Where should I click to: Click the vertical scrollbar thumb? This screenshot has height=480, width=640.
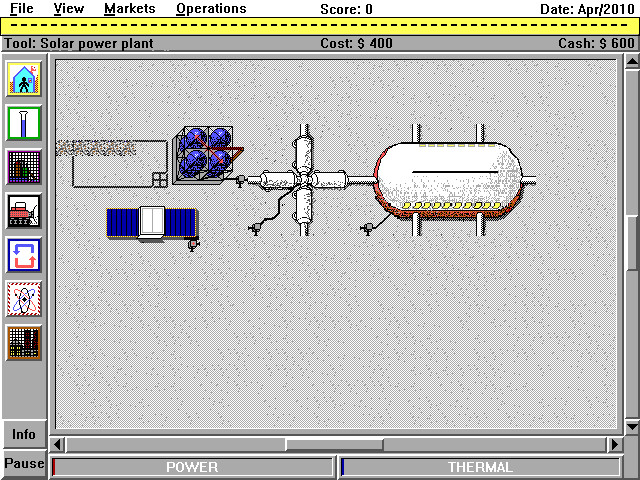pos(632,242)
